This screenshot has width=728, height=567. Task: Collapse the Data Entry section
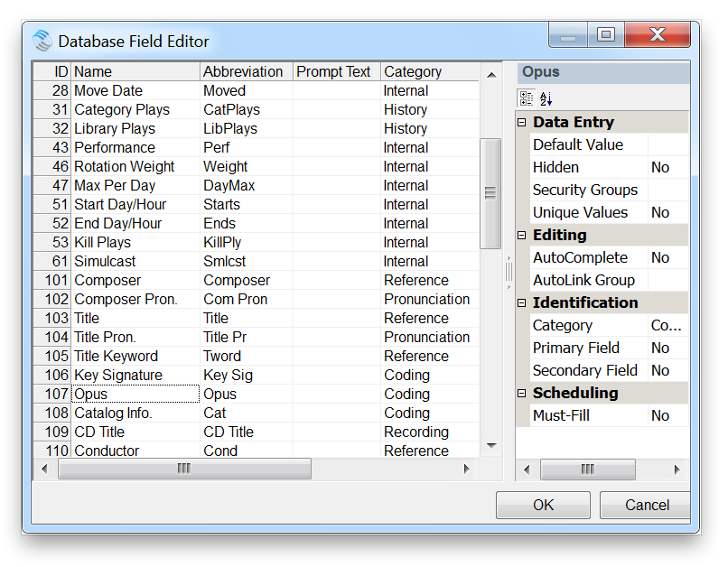coord(522,122)
